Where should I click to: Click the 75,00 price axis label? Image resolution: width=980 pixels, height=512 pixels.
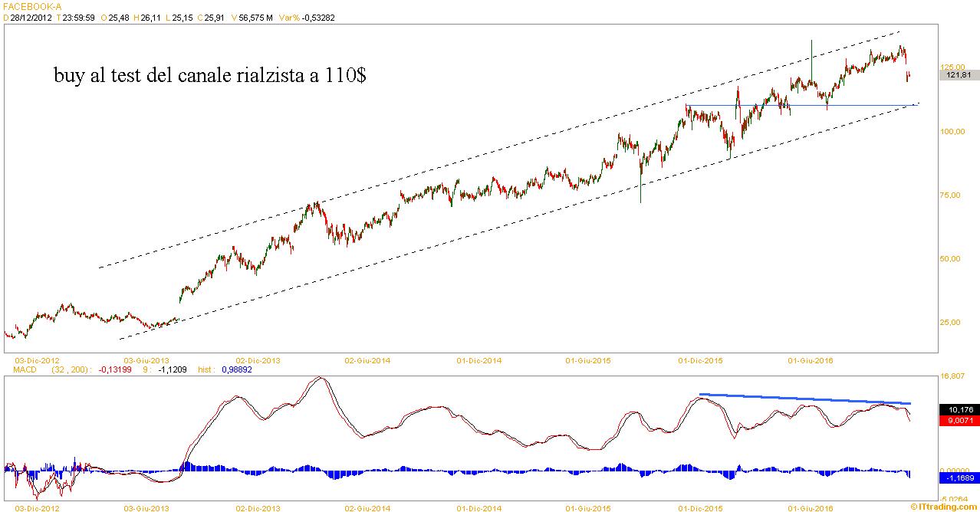tap(951, 195)
